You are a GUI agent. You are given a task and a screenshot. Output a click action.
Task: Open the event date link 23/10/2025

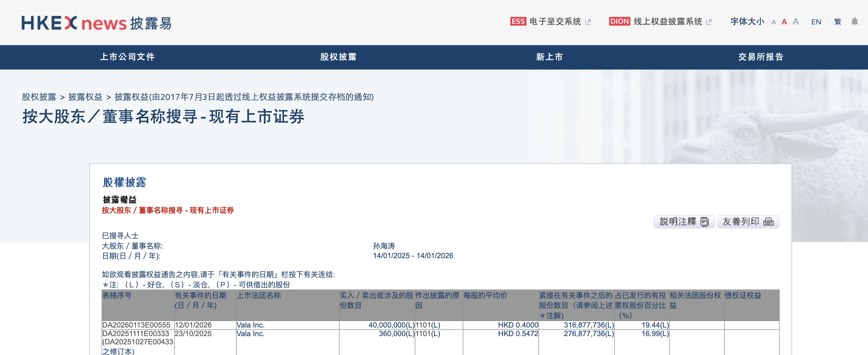(193, 333)
